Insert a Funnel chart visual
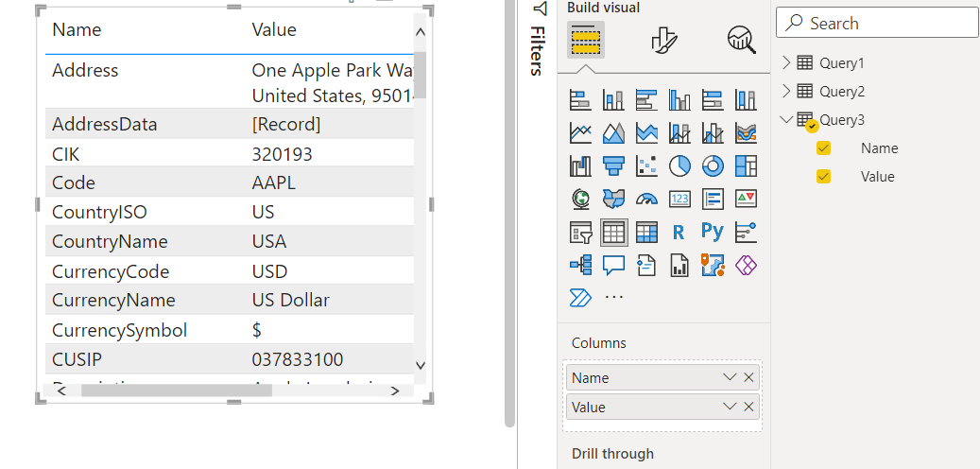980x469 pixels. [x=613, y=165]
